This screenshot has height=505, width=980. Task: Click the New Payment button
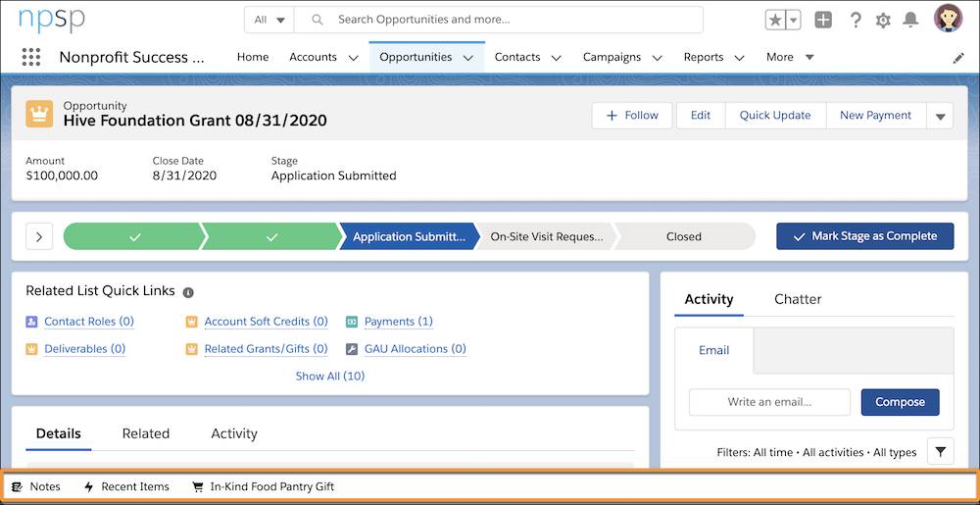[875, 116]
